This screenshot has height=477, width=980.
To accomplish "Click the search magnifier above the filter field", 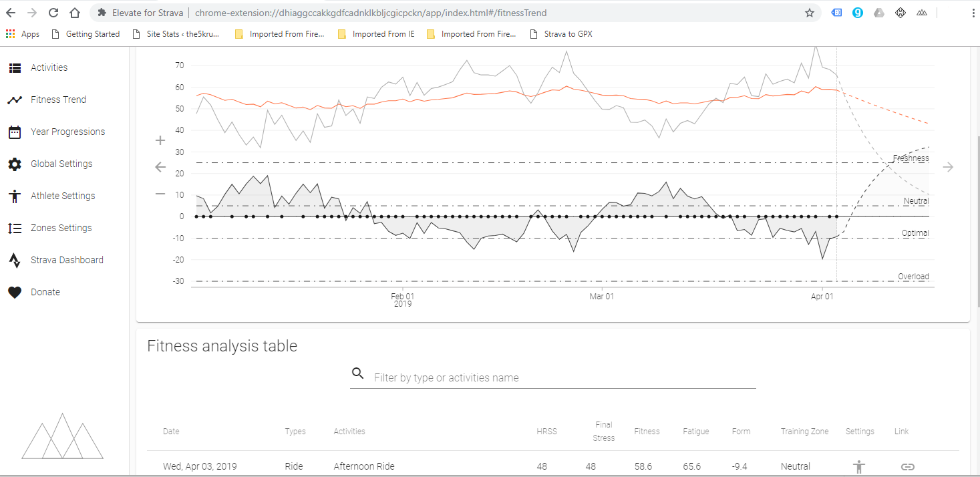I will tap(358, 373).
